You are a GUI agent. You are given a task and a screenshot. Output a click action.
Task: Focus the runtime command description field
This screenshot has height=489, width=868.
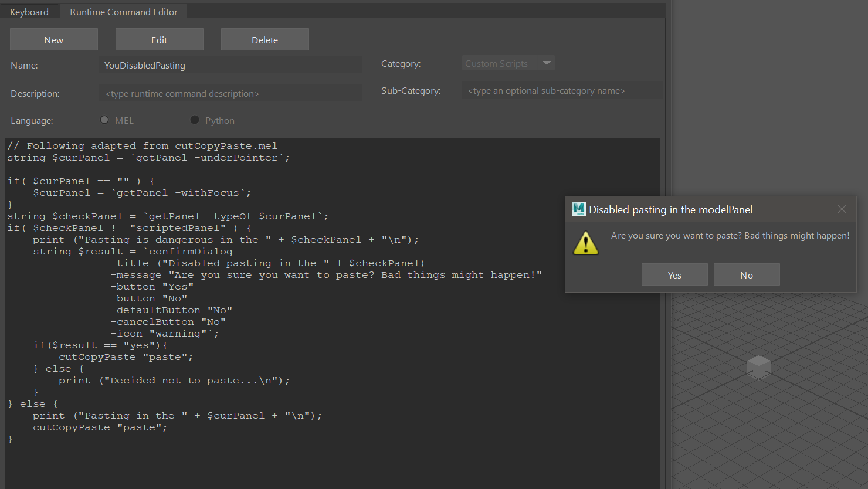[230, 93]
